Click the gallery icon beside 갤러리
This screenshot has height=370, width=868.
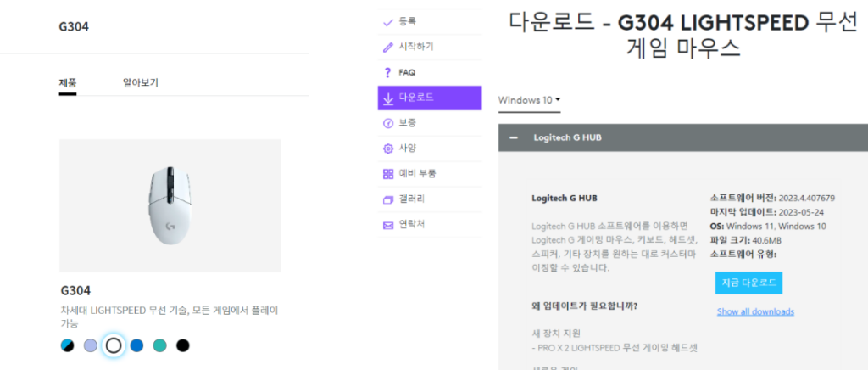click(x=388, y=199)
